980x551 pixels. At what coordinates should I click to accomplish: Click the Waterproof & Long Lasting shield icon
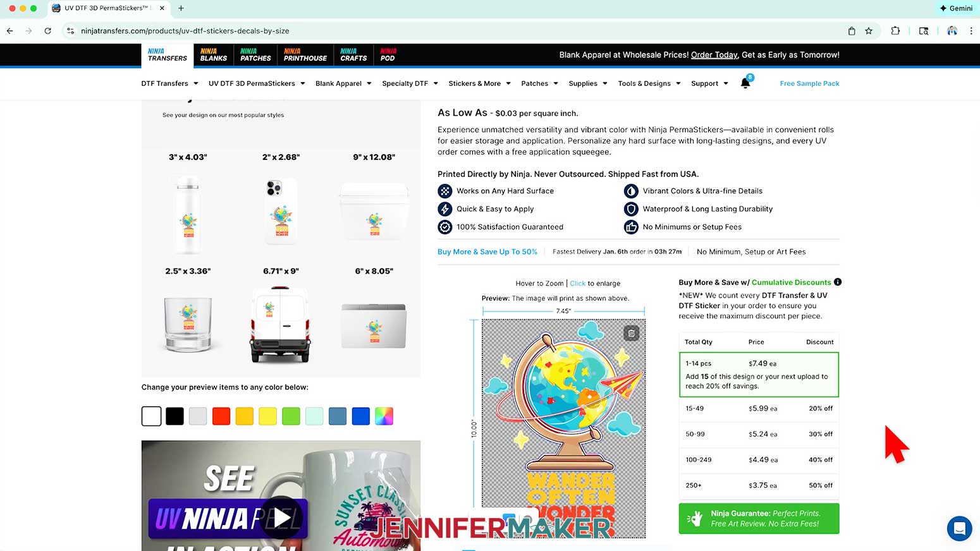point(631,209)
